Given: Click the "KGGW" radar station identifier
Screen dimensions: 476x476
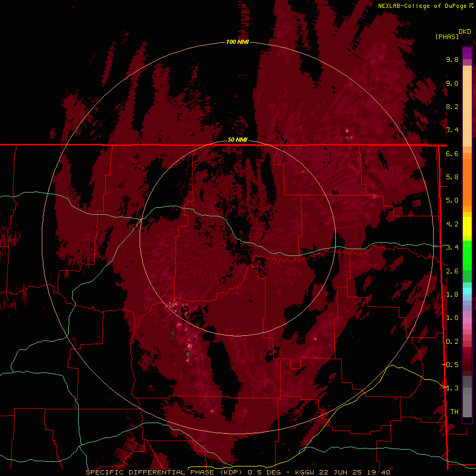Looking at the screenshot, I should [306, 472].
